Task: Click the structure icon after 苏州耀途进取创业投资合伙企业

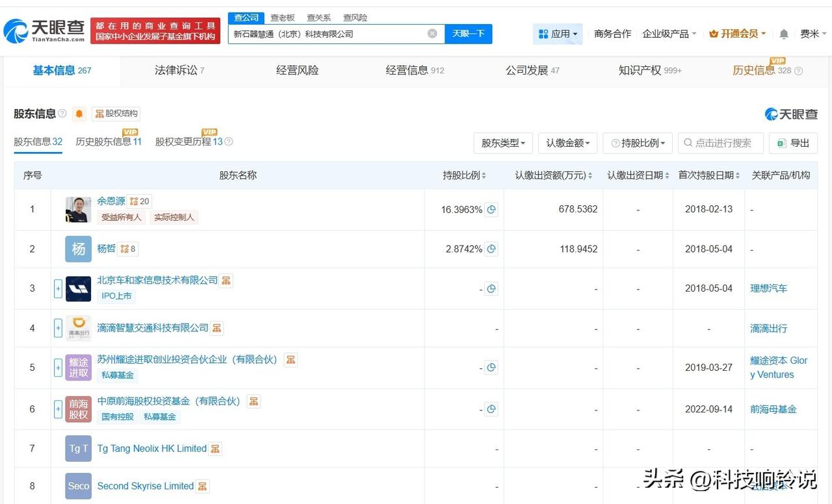Action: [x=291, y=359]
